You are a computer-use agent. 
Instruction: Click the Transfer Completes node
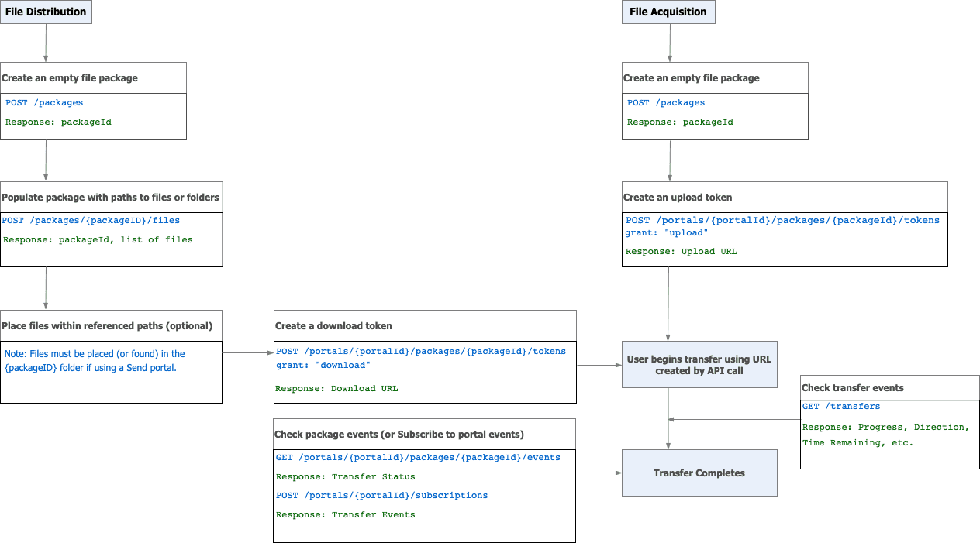(699, 473)
